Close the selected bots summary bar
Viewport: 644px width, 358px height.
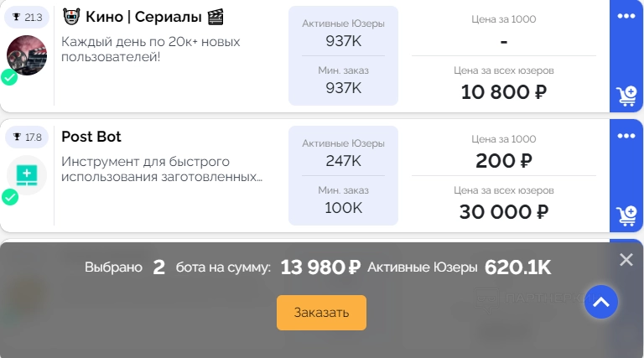(626, 260)
